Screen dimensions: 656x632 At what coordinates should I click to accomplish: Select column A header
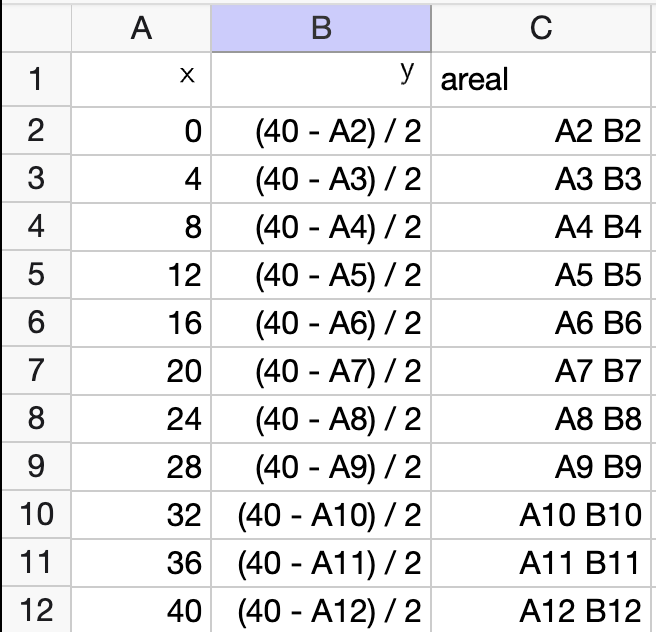[141, 28]
